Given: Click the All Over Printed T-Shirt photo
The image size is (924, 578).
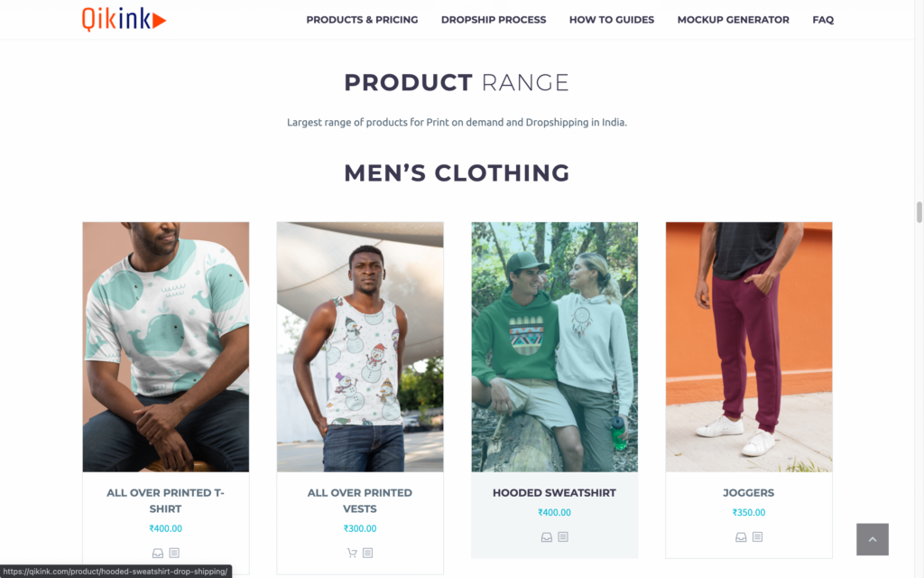Looking at the screenshot, I should [166, 347].
